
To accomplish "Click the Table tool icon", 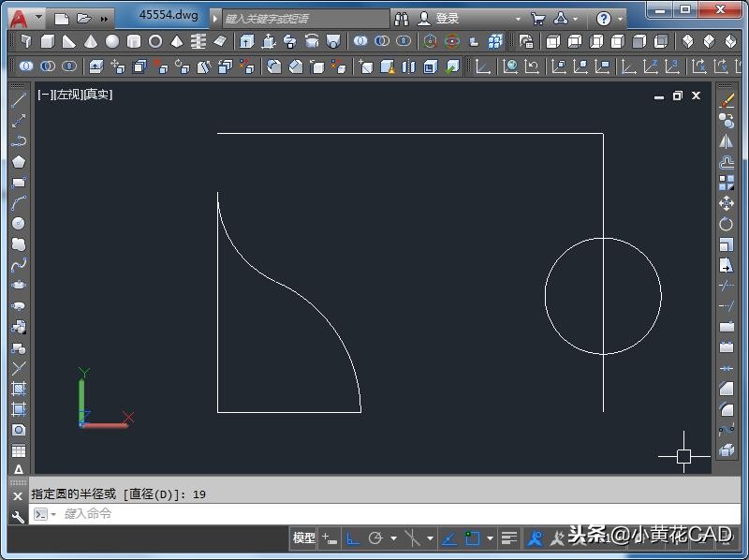I will (x=18, y=451).
